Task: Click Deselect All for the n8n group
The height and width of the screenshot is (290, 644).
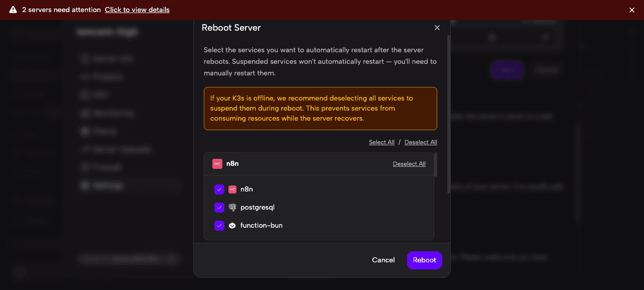Action: tap(409, 163)
